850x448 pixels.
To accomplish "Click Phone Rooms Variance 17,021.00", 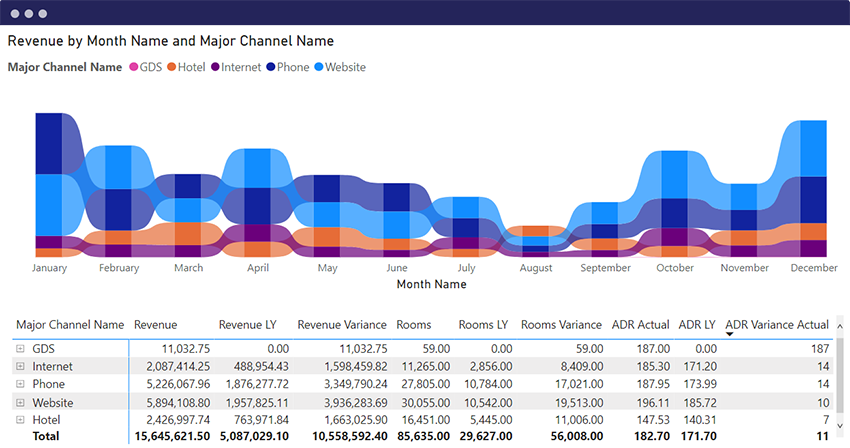I will pyautogui.click(x=579, y=384).
